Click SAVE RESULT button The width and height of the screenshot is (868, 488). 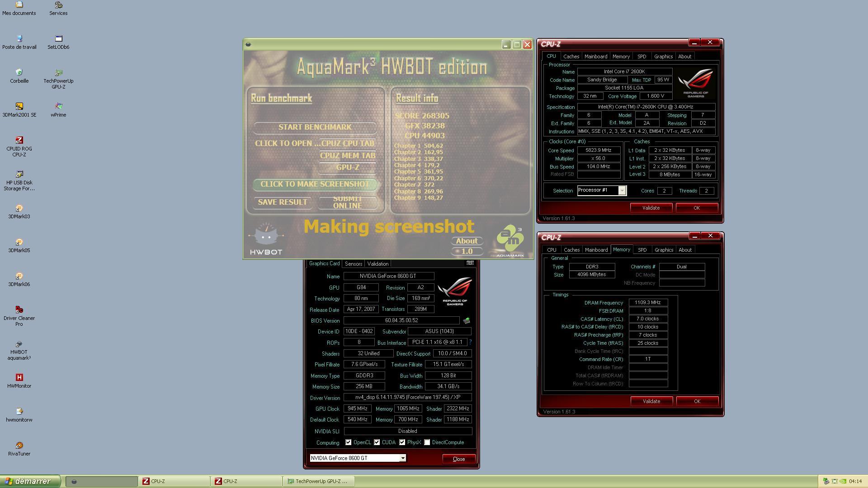[x=283, y=202]
